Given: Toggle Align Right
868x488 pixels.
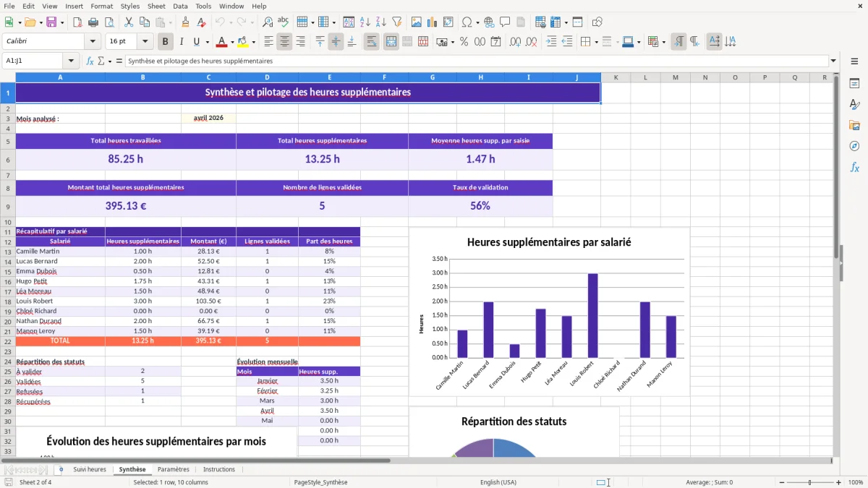Looking at the screenshot, I should [x=300, y=42].
